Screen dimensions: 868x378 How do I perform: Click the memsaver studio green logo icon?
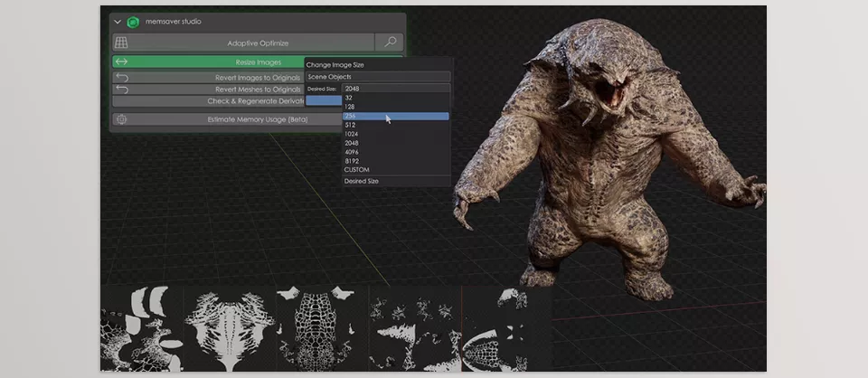(132, 21)
